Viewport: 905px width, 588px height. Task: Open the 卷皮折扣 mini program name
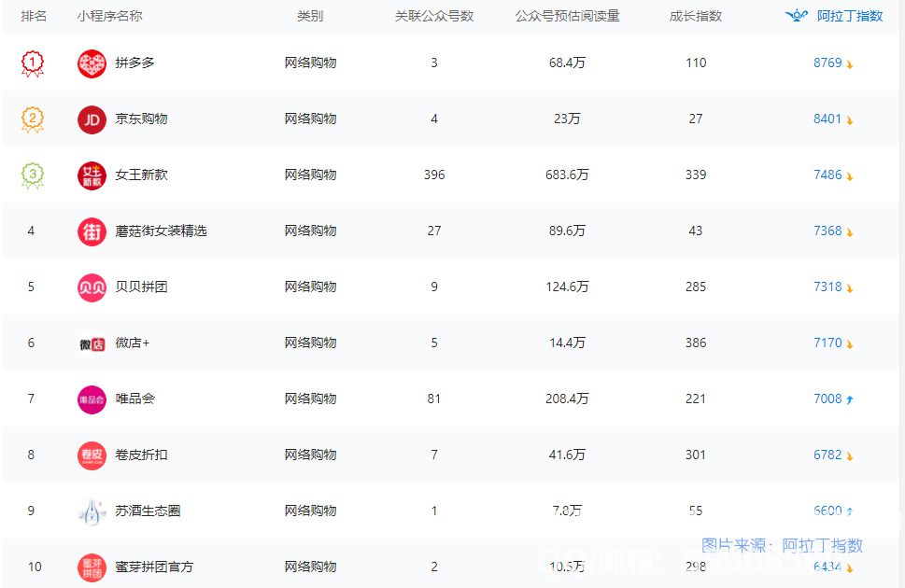point(141,455)
